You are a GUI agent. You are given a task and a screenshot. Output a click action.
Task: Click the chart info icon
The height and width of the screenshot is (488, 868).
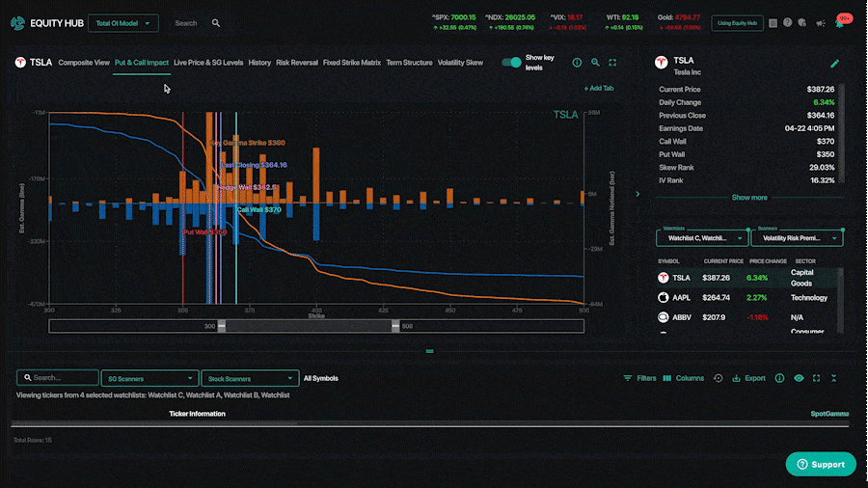point(577,63)
